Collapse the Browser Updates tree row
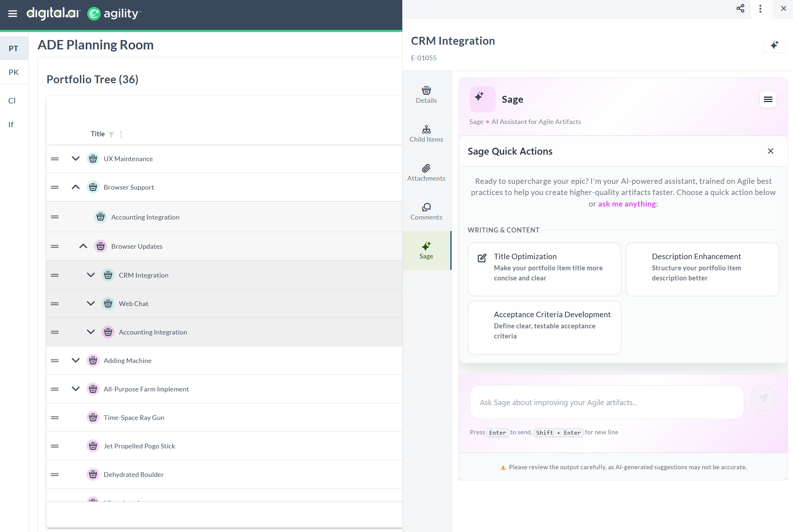The image size is (793, 532). (x=83, y=246)
